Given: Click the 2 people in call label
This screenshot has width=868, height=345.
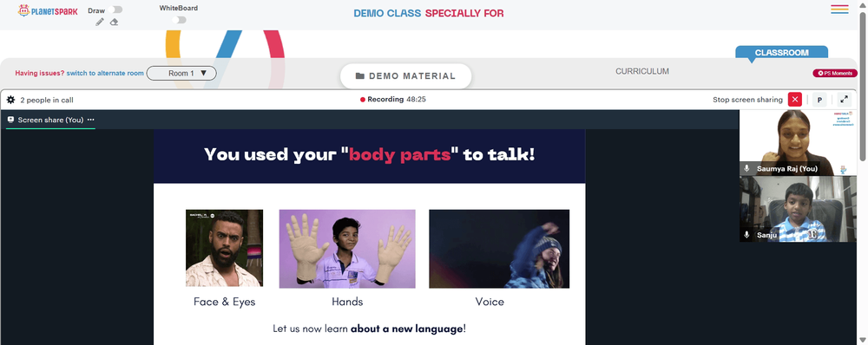Looking at the screenshot, I should pos(47,100).
